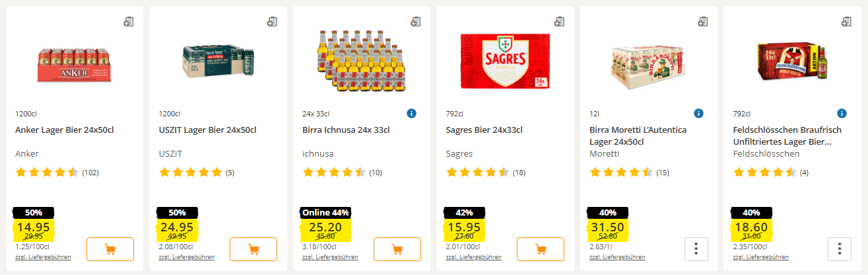Image resolution: width=868 pixels, height=275 pixels.
Task: Add USZIT Lager Bier to cart
Action: [253, 249]
